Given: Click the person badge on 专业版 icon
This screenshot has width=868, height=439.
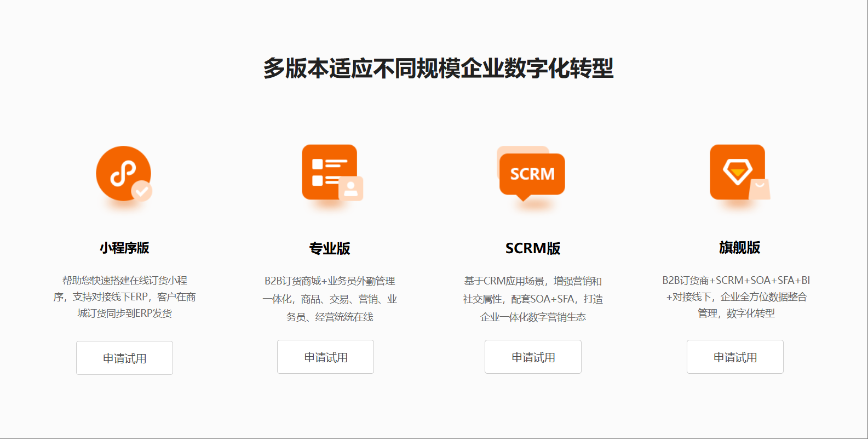Looking at the screenshot, I should point(350,189).
